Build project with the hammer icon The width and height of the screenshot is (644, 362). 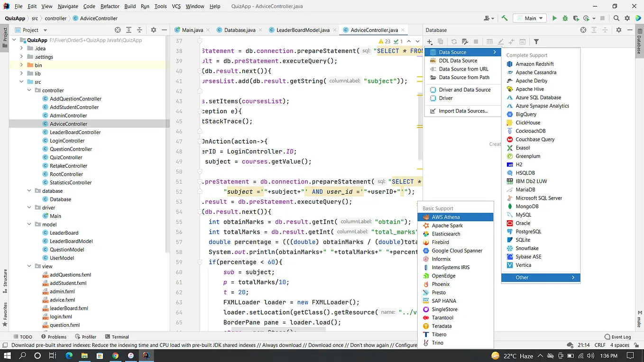(x=505, y=18)
